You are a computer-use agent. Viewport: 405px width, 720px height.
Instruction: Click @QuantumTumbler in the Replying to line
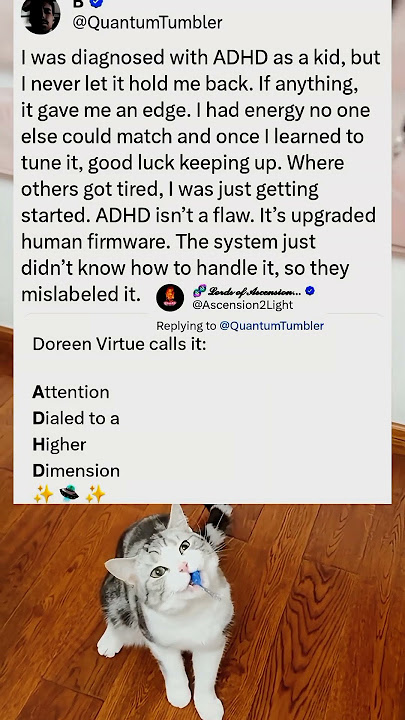point(272,326)
